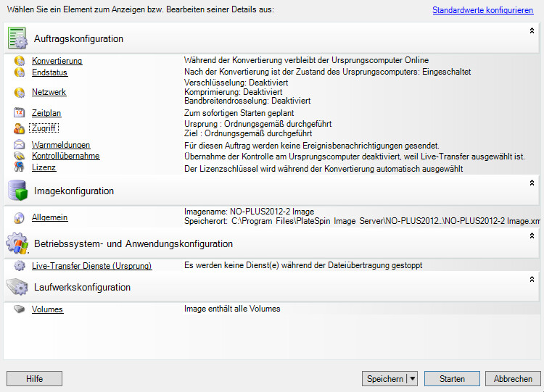Click the Zugriff user icon

20,128
